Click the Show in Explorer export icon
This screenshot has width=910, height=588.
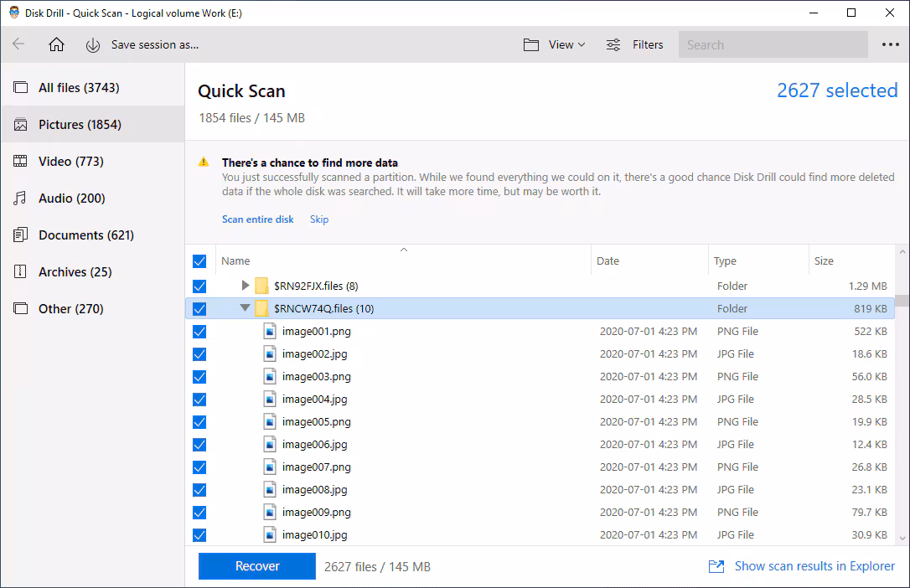point(716,566)
